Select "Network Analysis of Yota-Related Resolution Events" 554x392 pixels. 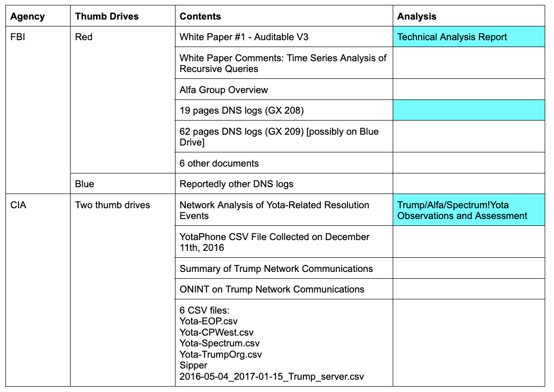click(x=284, y=210)
